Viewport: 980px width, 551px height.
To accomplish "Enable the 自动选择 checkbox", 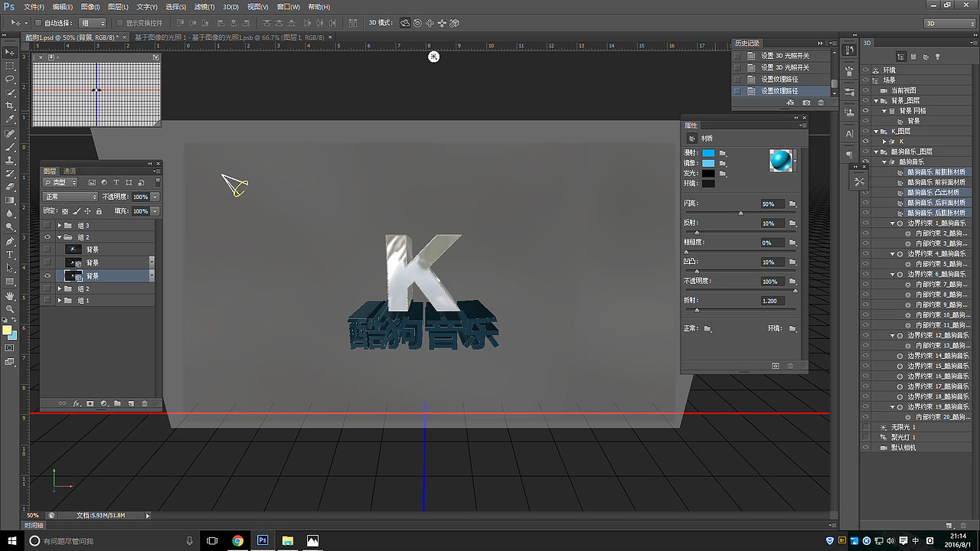I will click(x=38, y=23).
